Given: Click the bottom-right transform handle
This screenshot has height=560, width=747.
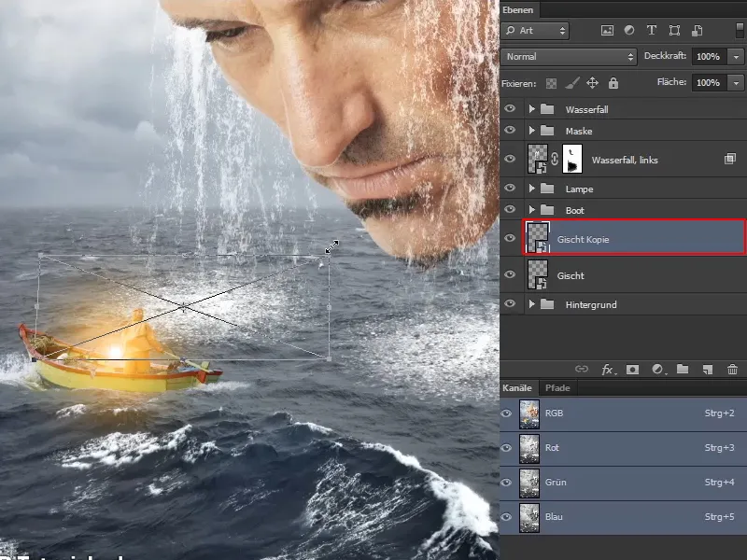Looking at the screenshot, I should (330, 358).
